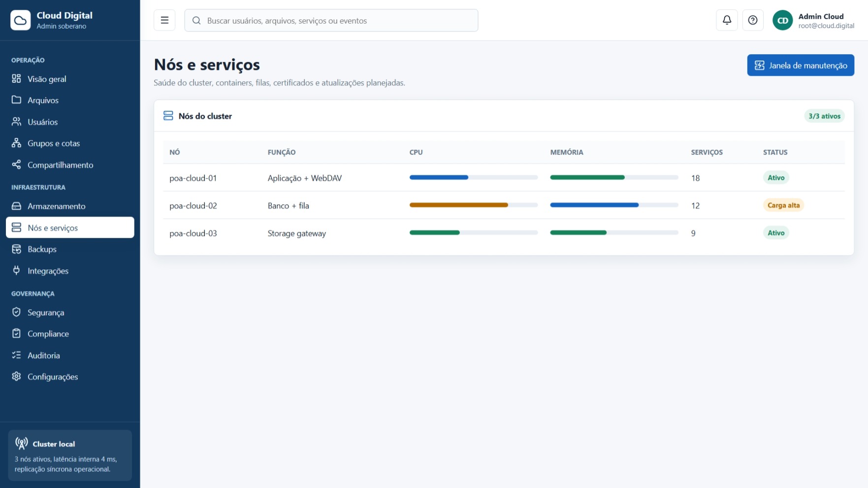Click the Configurações gear icon
868x488 pixels.
(16, 377)
